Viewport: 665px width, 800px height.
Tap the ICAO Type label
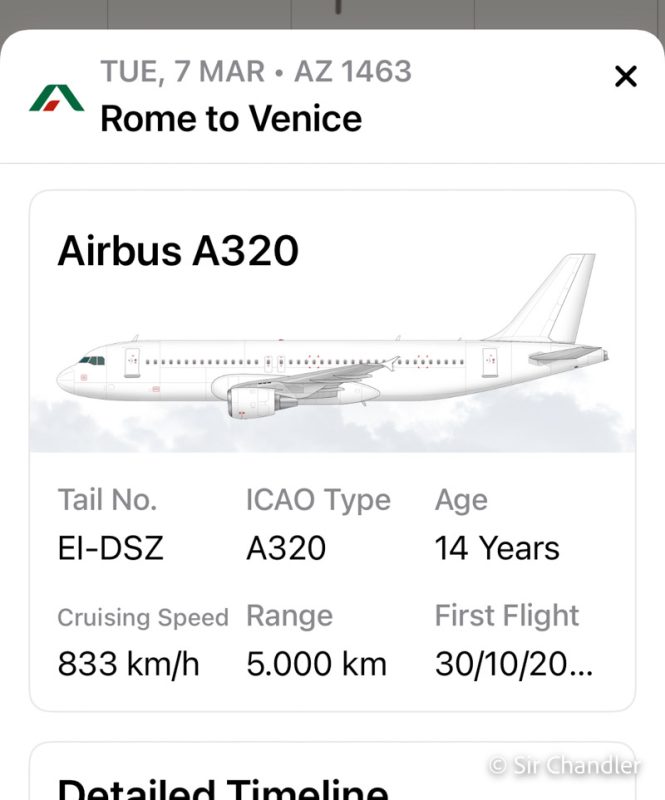coord(318,501)
